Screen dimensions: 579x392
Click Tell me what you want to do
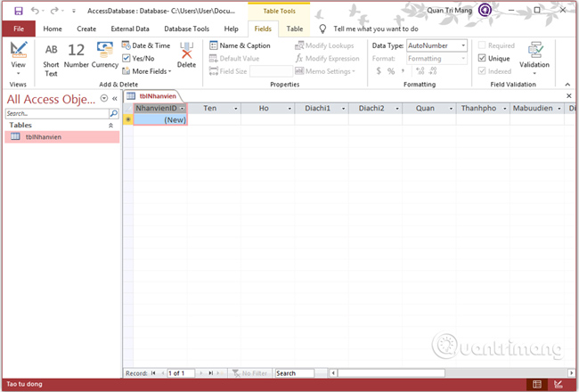[376, 29]
